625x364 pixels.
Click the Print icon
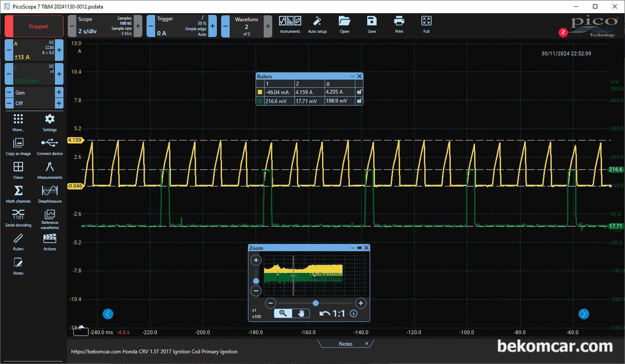click(x=399, y=24)
